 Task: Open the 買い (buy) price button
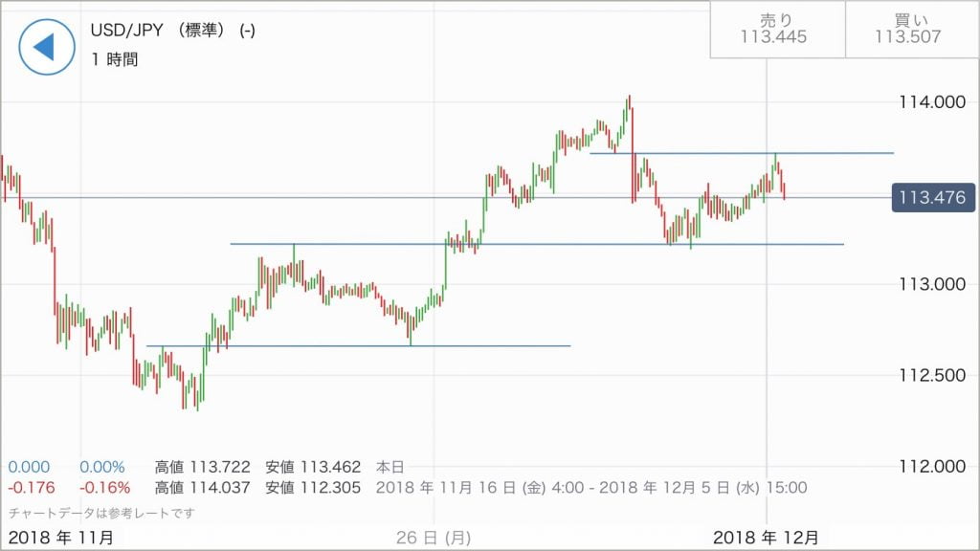pos(908,29)
